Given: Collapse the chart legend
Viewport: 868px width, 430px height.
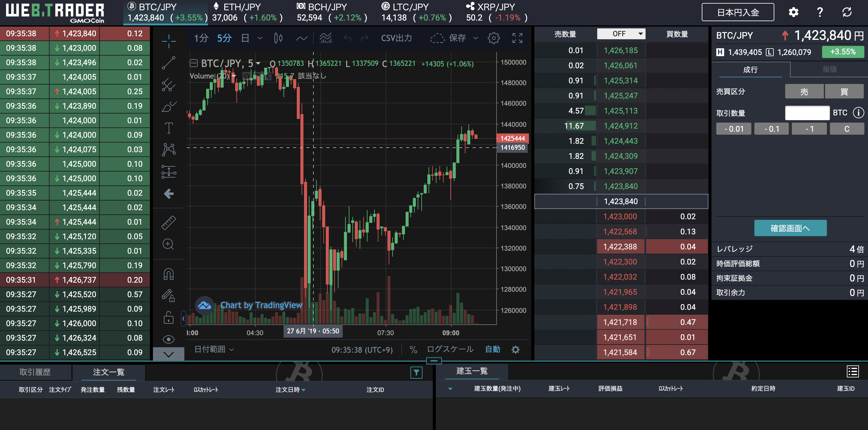Looking at the screenshot, I should 193,63.
